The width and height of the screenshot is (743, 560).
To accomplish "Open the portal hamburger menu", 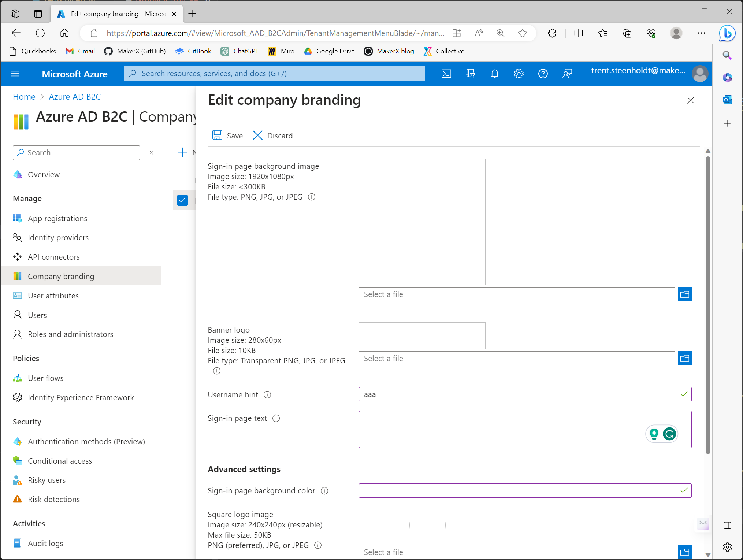I will [x=15, y=74].
